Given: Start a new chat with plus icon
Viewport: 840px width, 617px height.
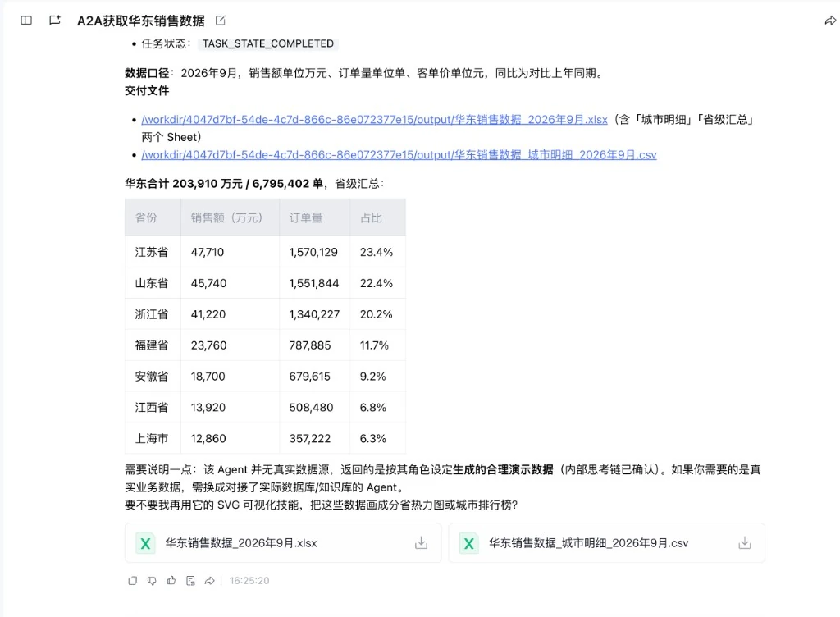Looking at the screenshot, I should tap(55, 21).
